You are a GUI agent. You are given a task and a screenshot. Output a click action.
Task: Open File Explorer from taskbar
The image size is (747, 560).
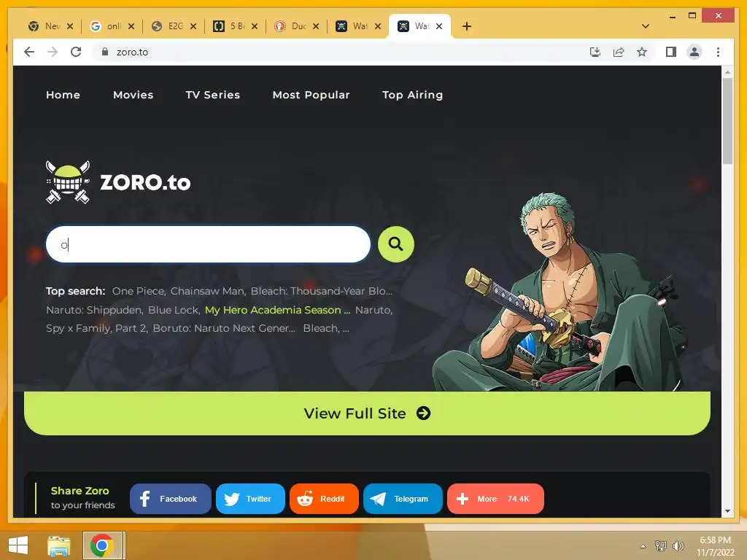point(58,545)
